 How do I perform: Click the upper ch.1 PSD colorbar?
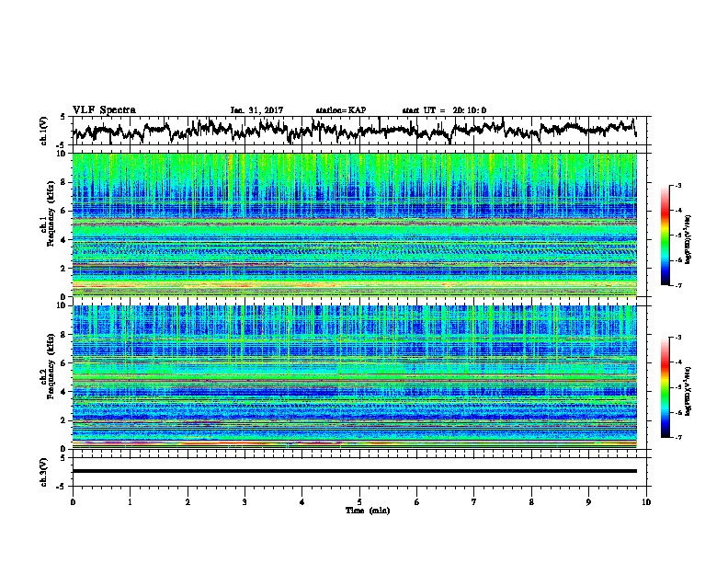click(665, 236)
